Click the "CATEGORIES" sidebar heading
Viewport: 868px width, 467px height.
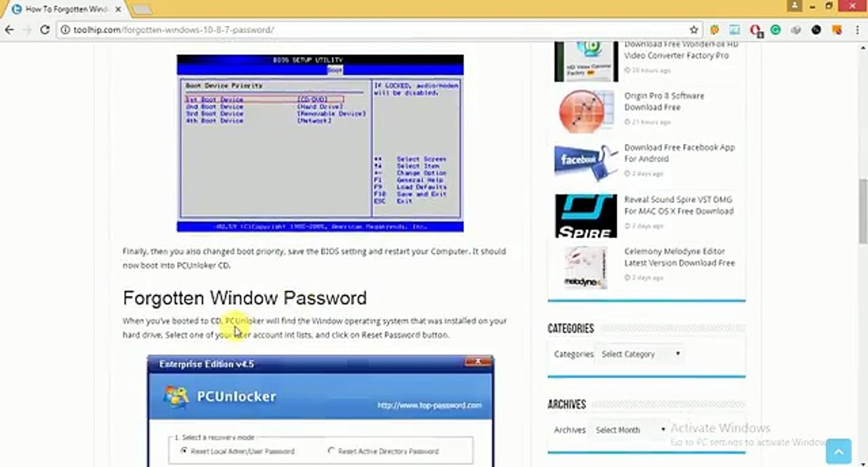click(570, 329)
